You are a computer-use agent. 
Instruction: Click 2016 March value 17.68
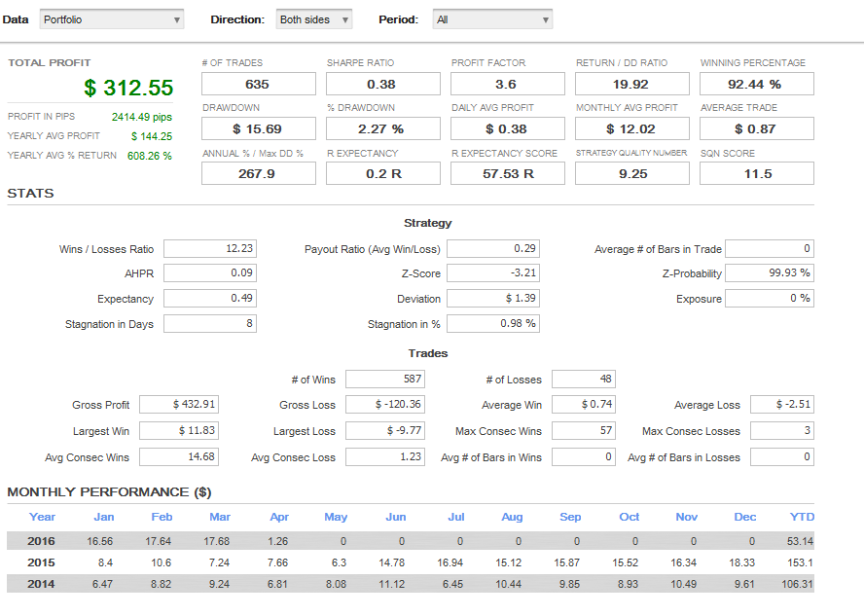pos(217,541)
